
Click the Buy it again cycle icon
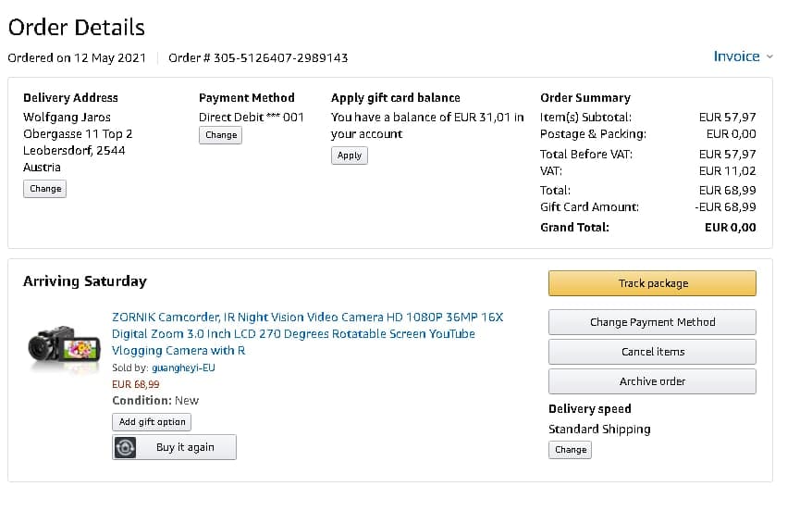click(x=126, y=447)
